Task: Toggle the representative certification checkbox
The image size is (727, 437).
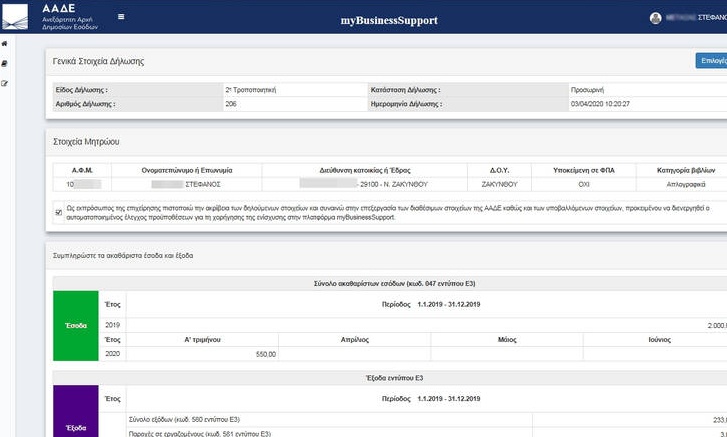Action: tap(58, 211)
